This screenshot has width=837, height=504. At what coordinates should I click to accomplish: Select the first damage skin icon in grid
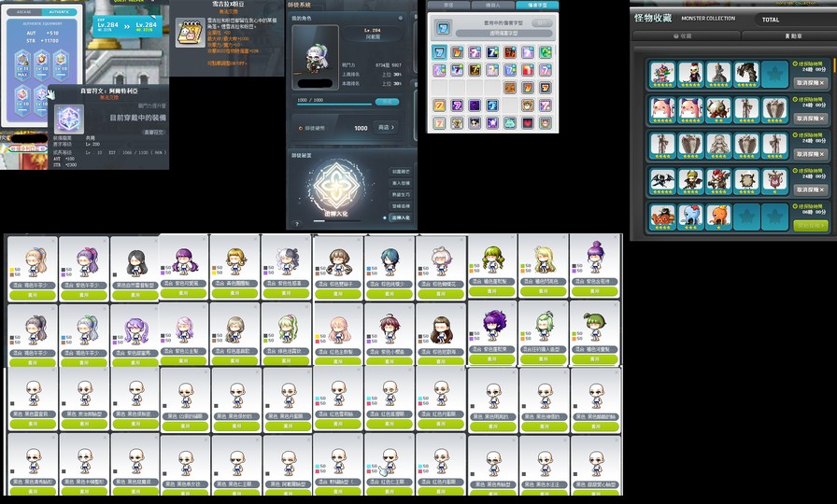pyautogui.click(x=439, y=53)
